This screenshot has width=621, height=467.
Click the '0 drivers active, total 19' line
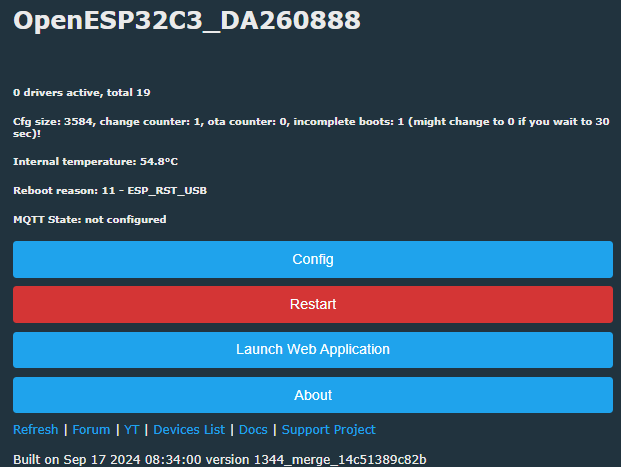(82, 93)
